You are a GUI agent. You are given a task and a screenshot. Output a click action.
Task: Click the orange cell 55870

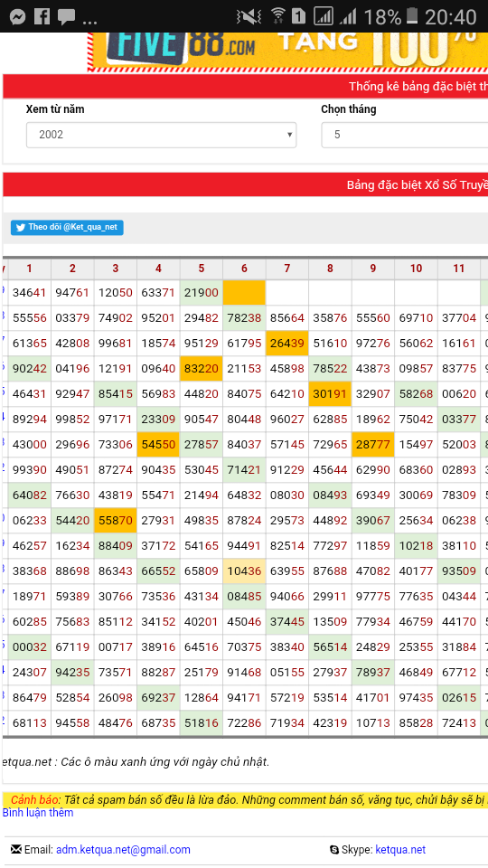click(x=116, y=521)
